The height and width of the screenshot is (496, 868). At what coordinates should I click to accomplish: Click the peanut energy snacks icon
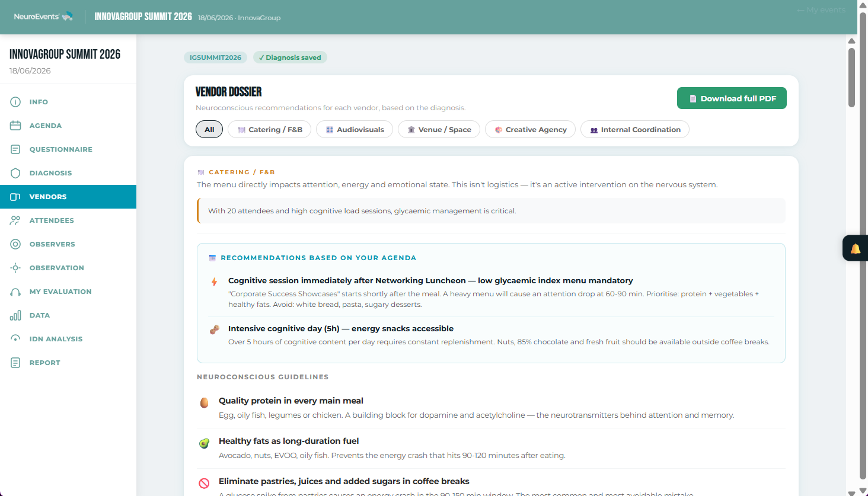[214, 329]
